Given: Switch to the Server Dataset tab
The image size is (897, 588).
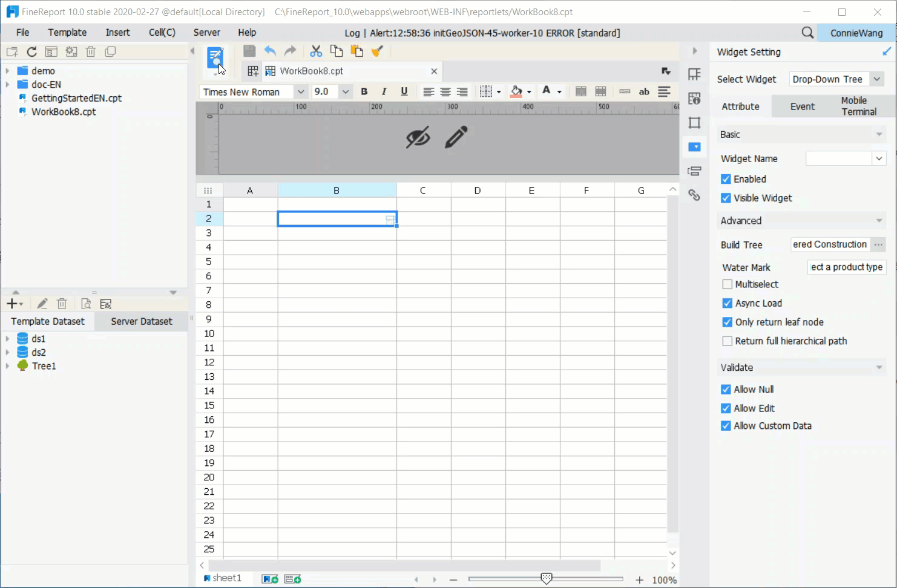Looking at the screenshot, I should tap(141, 321).
